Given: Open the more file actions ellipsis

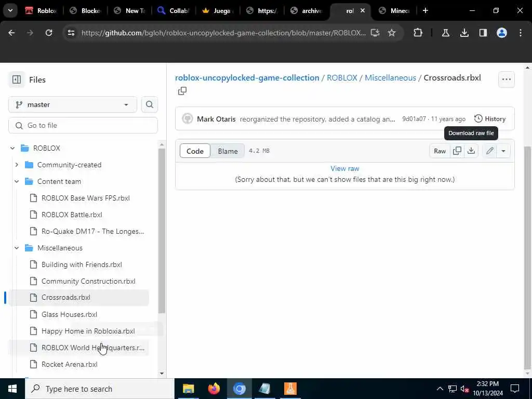Looking at the screenshot, I should coord(507,79).
